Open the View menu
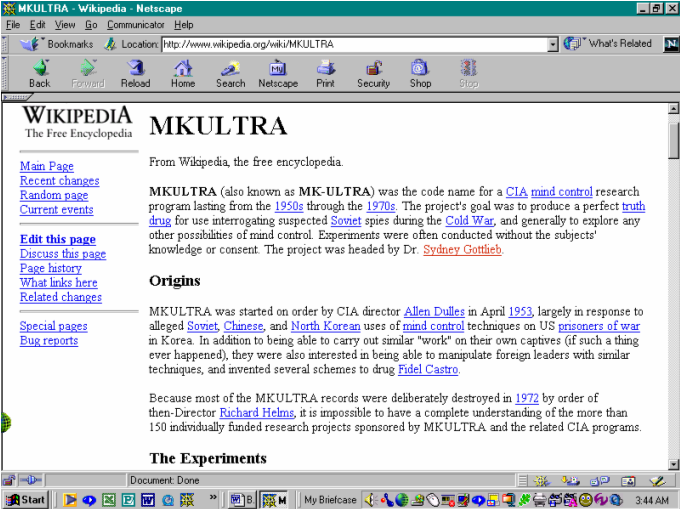This screenshot has height=509, width=680. pos(65,24)
